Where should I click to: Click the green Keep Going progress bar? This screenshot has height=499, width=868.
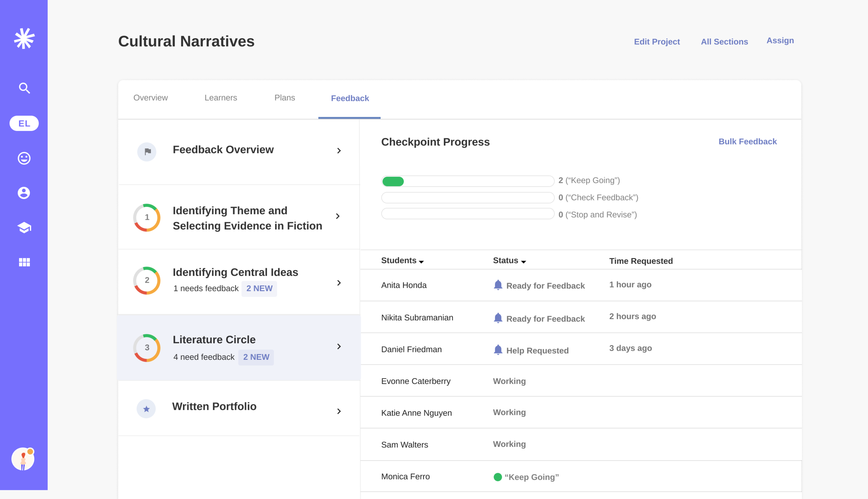click(x=393, y=181)
